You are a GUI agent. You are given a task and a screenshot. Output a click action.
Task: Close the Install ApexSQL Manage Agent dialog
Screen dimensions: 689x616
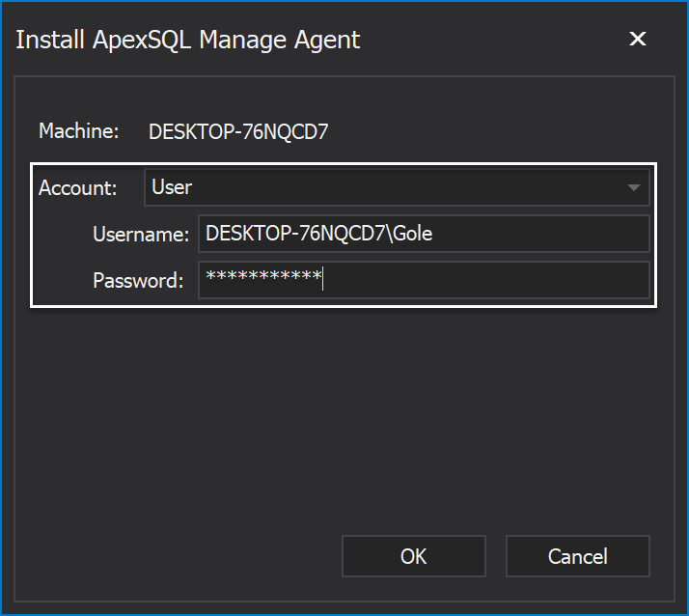pyautogui.click(x=637, y=39)
